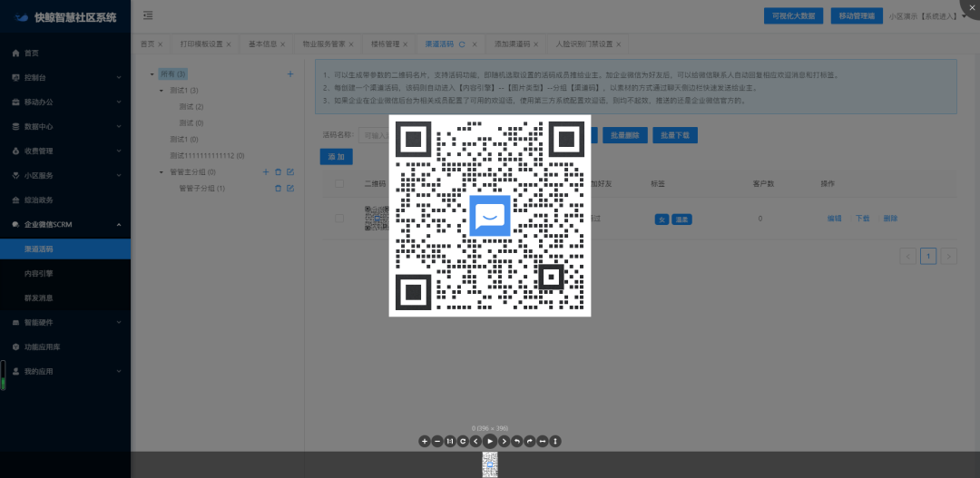Viewport: 980px width, 478px height.
Task: Close the 物业服务管家 tab
Action: tap(350, 44)
